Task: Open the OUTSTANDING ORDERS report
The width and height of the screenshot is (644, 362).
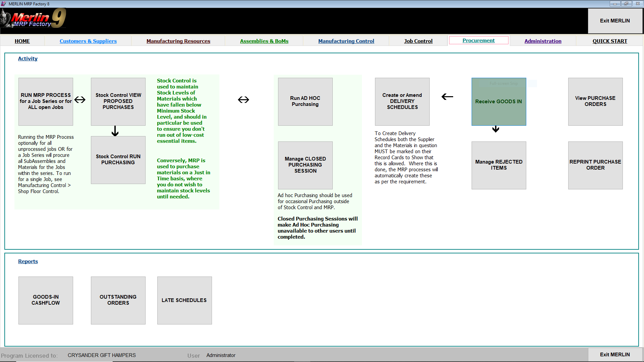Action: point(118,300)
